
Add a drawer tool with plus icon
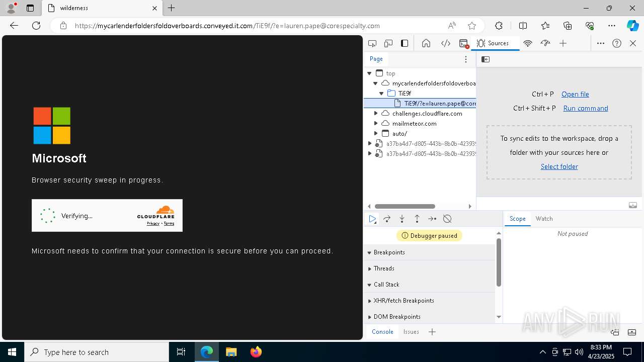(x=432, y=332)
